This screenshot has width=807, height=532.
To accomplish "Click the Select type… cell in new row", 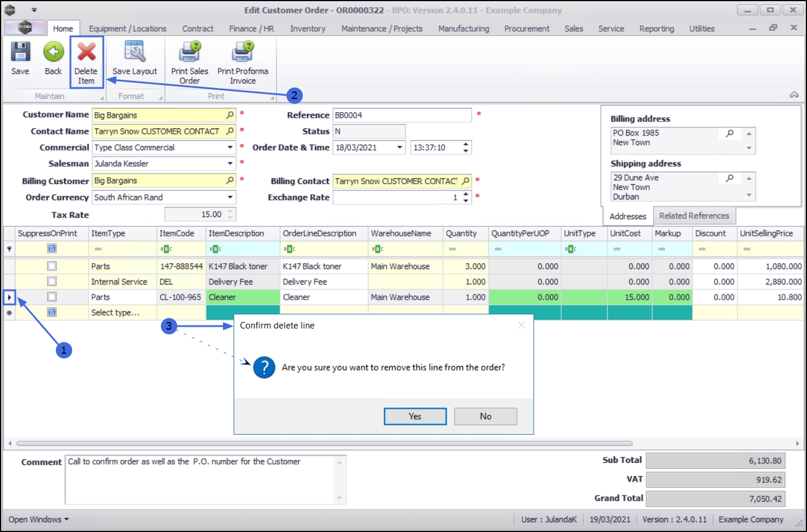I will tap(122, 313).
